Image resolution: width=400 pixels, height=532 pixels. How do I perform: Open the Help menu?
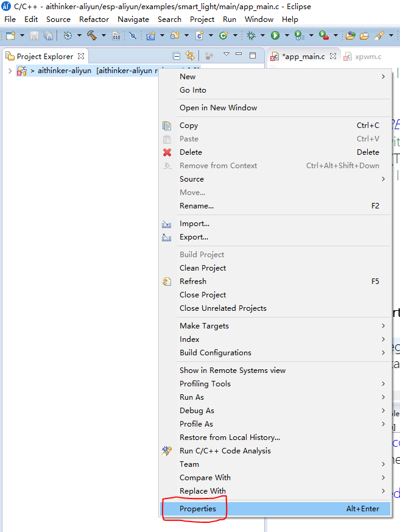(290, 20)
